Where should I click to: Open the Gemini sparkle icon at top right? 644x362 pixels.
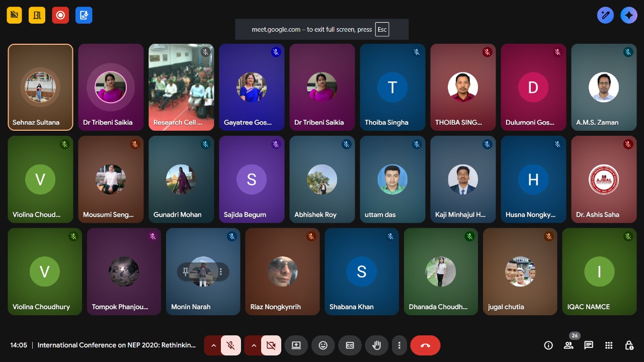629,15
